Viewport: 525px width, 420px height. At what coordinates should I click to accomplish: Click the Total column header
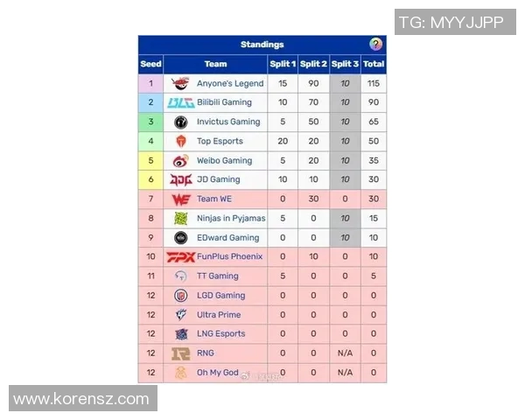click(374, 64)
